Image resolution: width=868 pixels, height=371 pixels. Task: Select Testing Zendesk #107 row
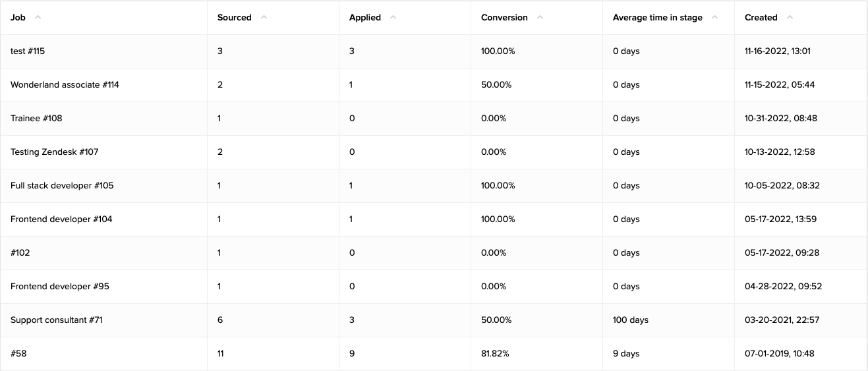[54, 152]
